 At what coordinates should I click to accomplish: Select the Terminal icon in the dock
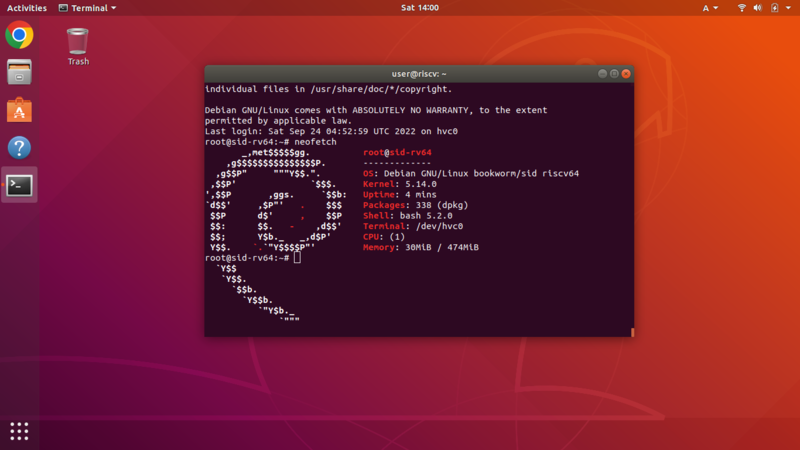pos(19,185)
